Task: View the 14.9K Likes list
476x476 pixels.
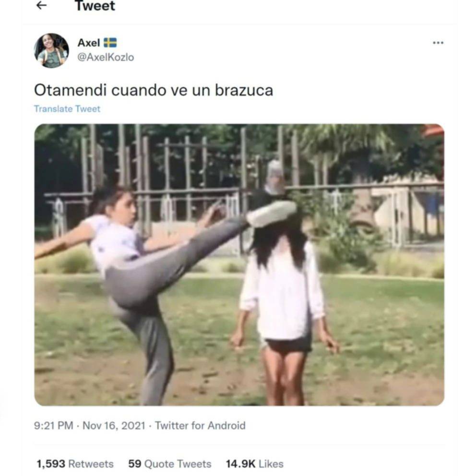Action: [x=254, y=464]
